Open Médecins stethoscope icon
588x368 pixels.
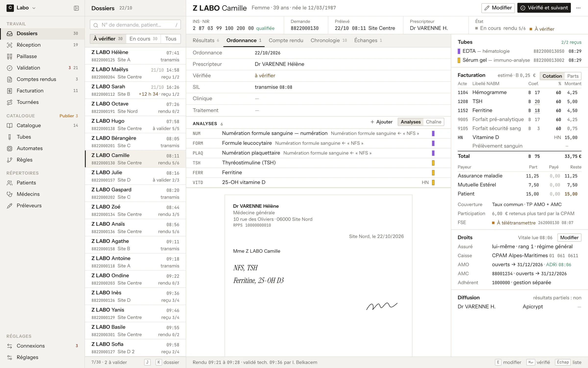point(10,194)
